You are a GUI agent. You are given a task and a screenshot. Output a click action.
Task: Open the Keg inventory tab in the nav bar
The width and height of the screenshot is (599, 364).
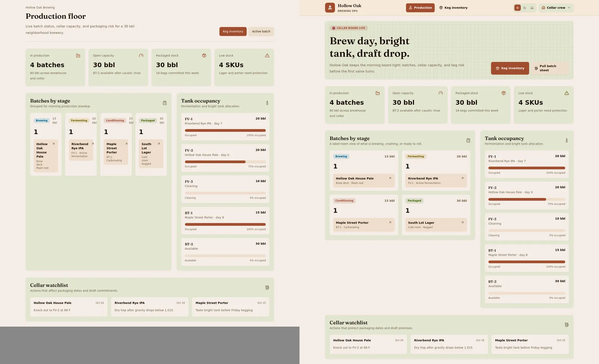[x=453, y=7]
